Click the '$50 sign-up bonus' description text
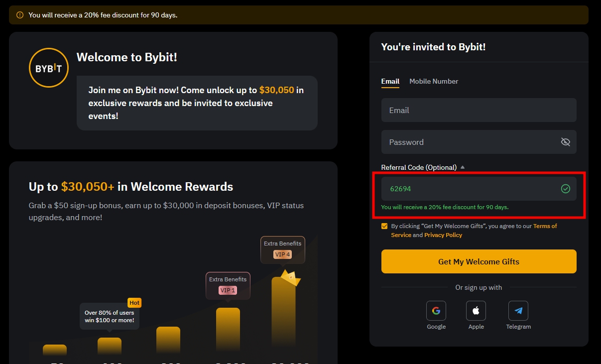The height and width of the screenshot is (364, 601). [166, 212]
